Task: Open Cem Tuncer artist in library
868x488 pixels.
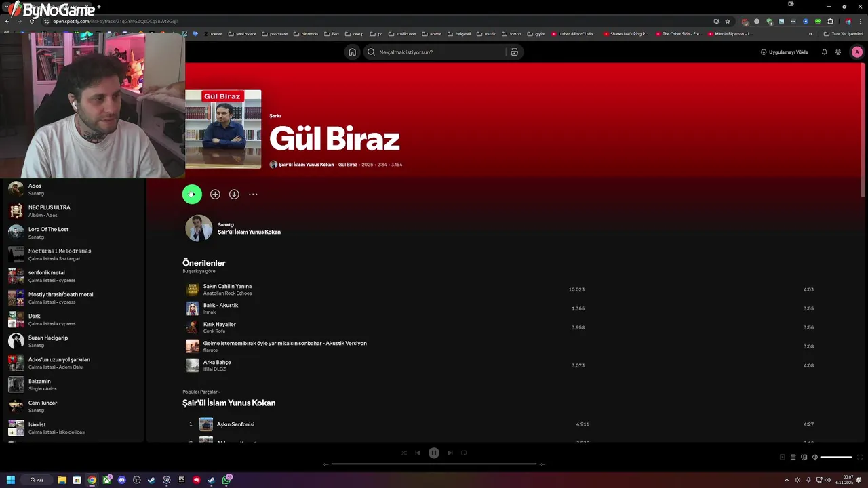Action: pos(73,406)
